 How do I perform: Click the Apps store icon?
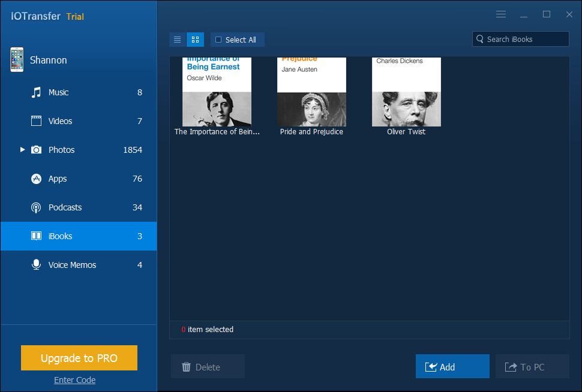pos(36,179)
